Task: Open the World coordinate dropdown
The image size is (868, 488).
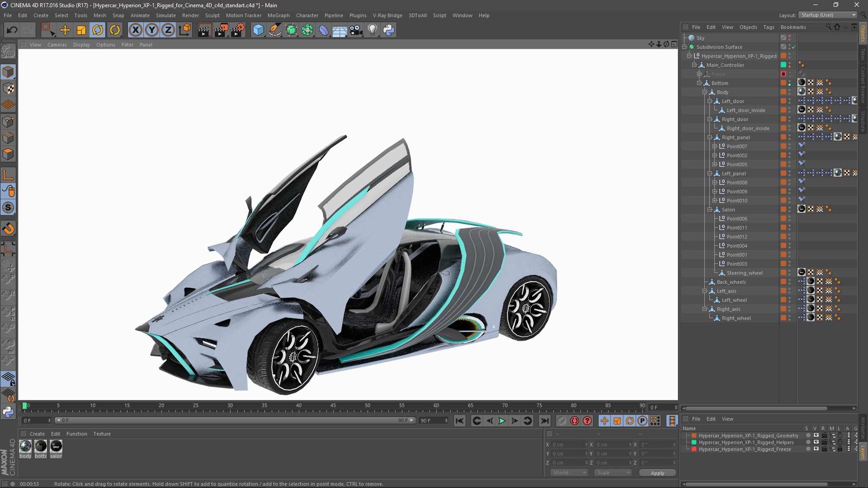Action: [x=569, y=473]
